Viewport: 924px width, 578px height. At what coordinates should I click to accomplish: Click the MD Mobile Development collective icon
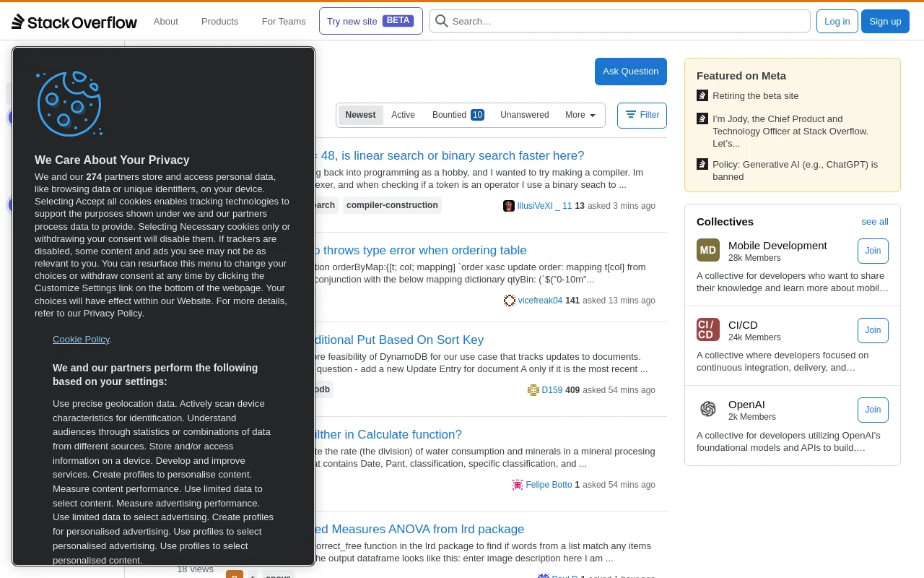(708, 250)
